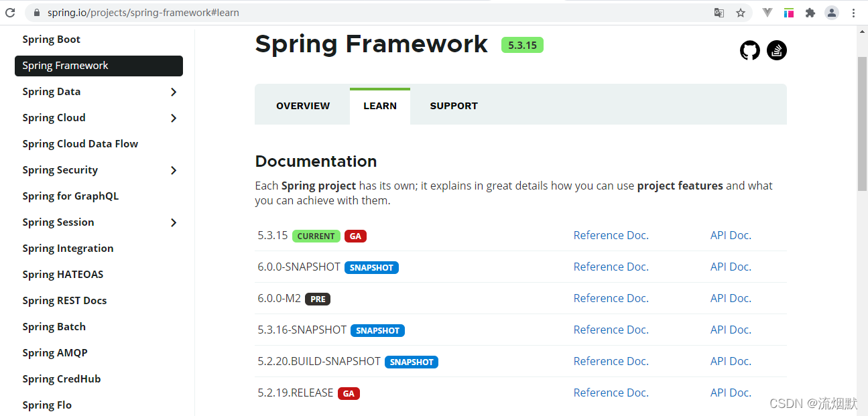The height and width of the screenshot is (416, 868).
Task: Select the LEARN tab
Action: (380, 106)
